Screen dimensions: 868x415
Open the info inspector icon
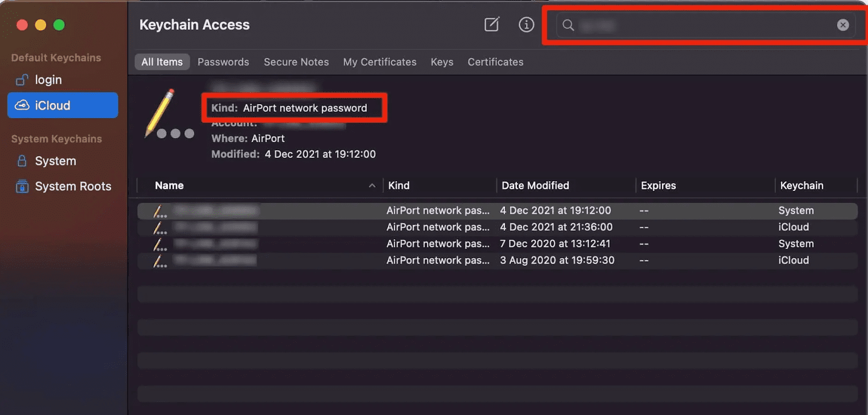point(526,24)
